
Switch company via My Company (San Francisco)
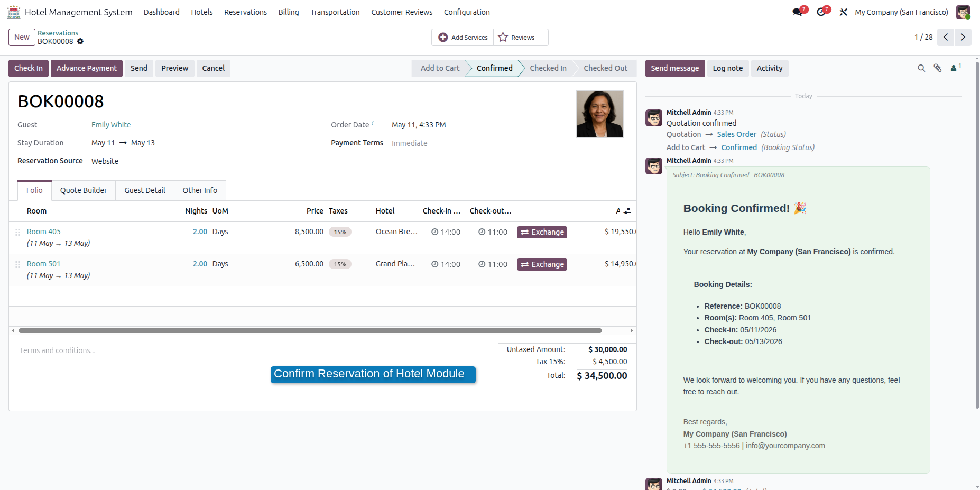(901, 12)
